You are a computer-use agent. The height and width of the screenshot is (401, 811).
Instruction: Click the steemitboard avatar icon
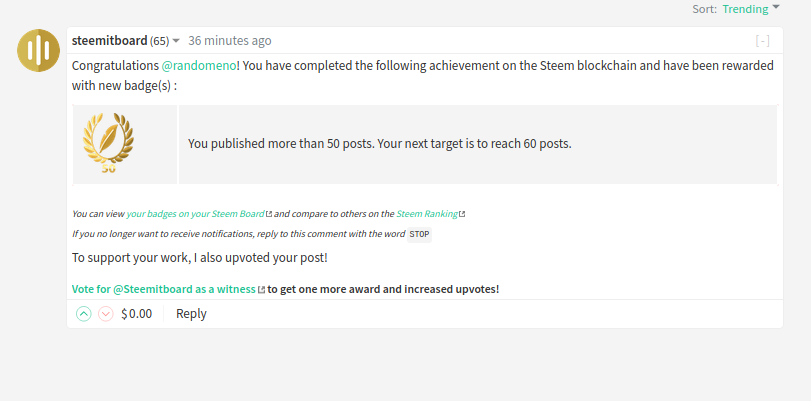(39, 50)
